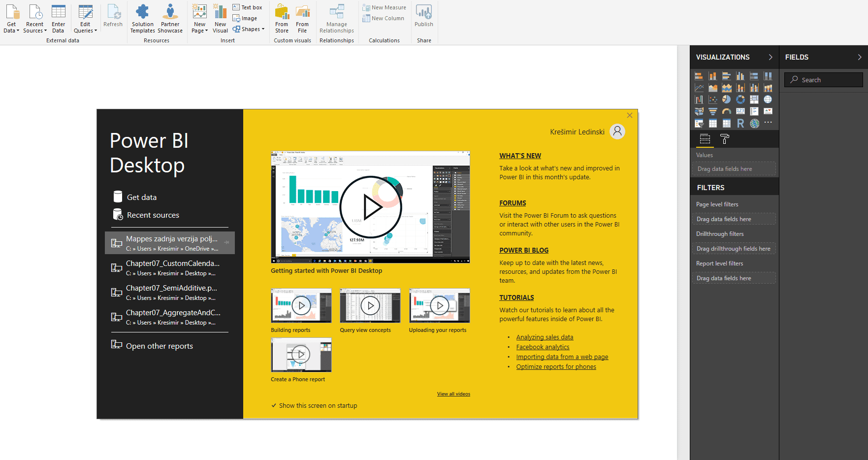Select the clustered bar chart visual
Screen dimensions: 868x460
(726, 76)
